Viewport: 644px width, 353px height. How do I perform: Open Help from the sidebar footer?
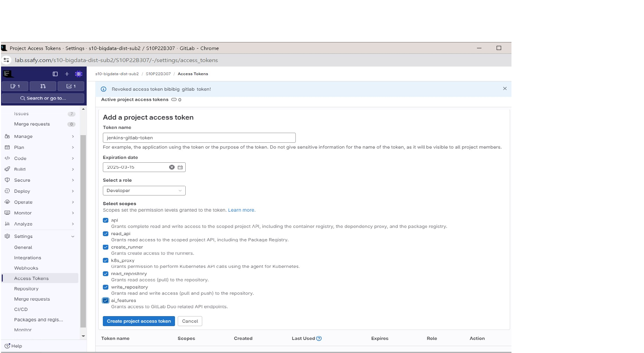pyautogui.click(x=13, y=346)
